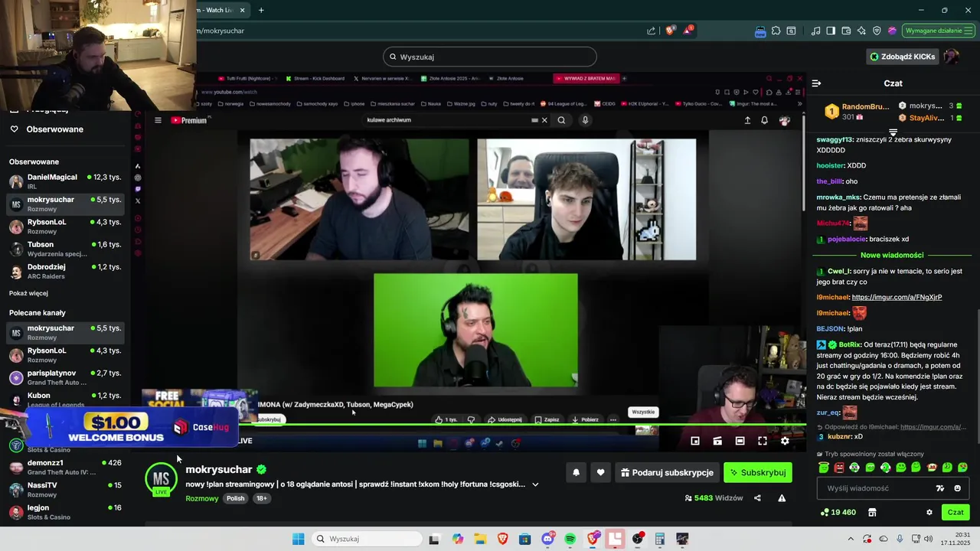Enter fullscreen on the Kick player
The height and width of the screenshot is (551, 980).
point(763,441)
